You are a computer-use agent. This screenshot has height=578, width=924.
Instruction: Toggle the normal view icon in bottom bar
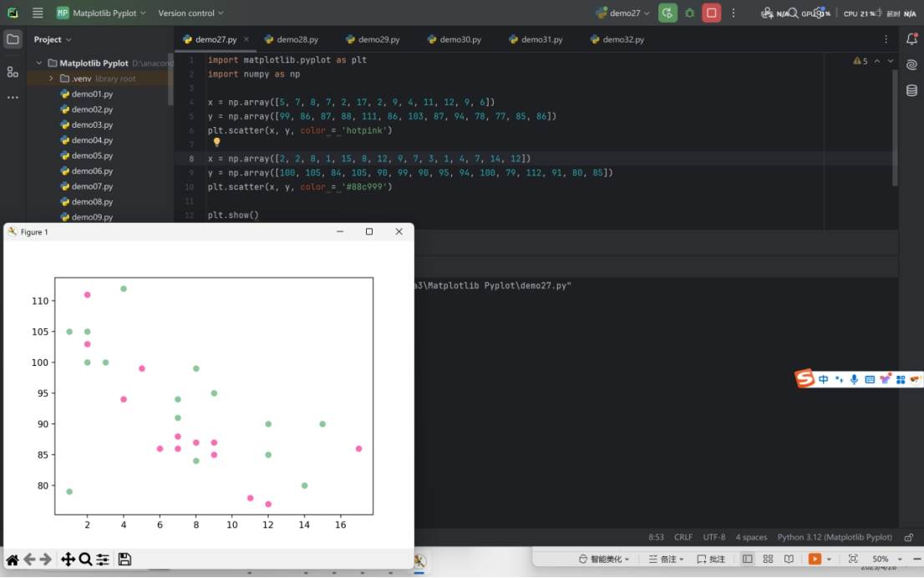click(747, 559)
